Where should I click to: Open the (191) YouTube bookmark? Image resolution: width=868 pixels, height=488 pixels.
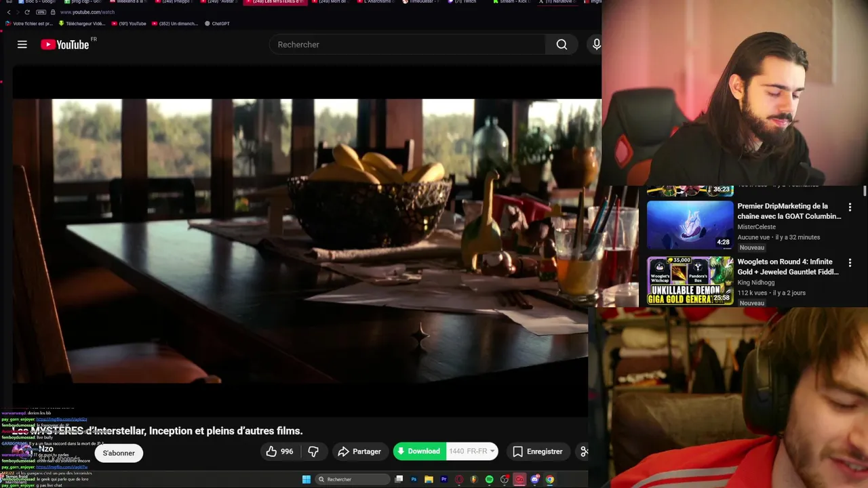(129, 24)
